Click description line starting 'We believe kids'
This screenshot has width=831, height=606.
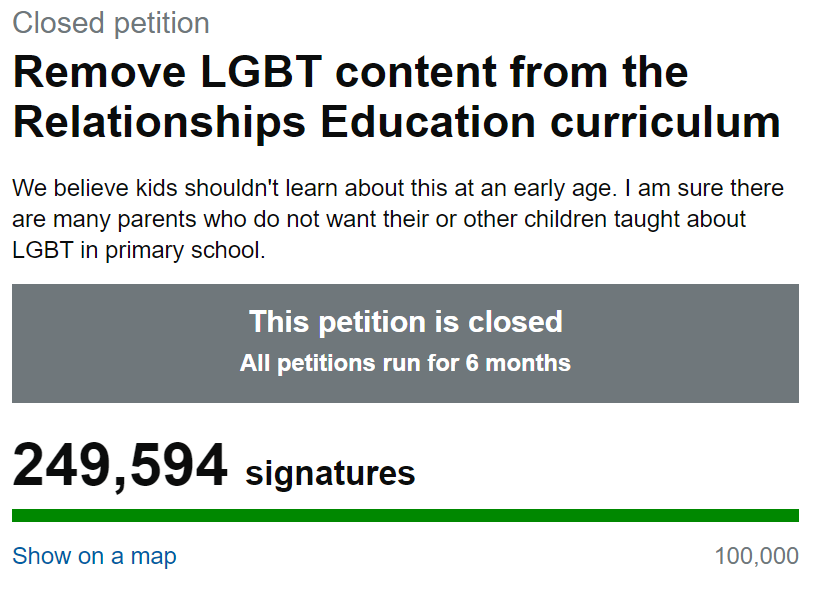(x=398, y=188)
